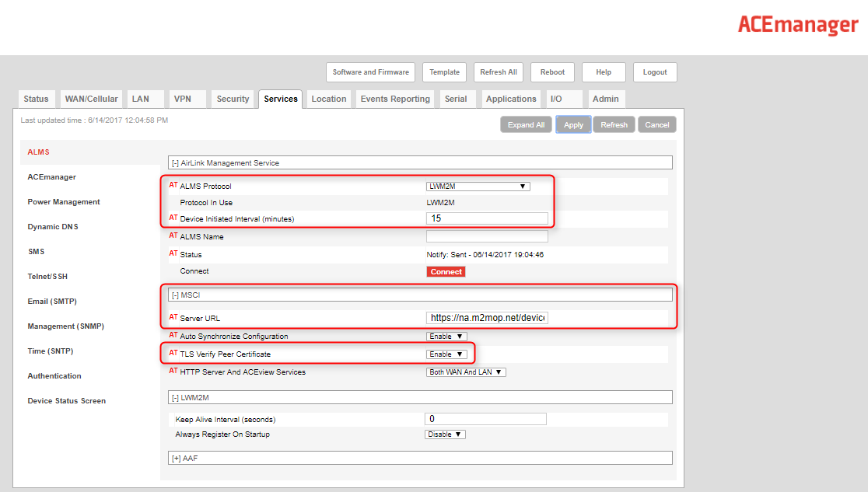This screenshot has width=868, height=492.
Task: Collapse the AirLink Management Service section
Action: [x=175, y=163]
